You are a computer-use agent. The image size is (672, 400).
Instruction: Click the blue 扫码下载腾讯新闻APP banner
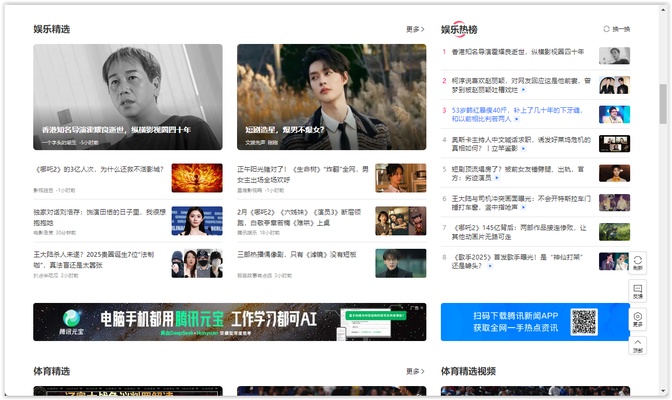[x=535, y=322]
